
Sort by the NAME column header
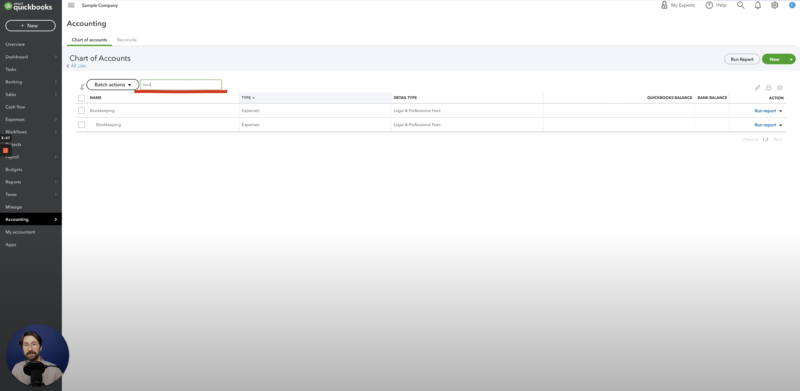coord(95,97)
